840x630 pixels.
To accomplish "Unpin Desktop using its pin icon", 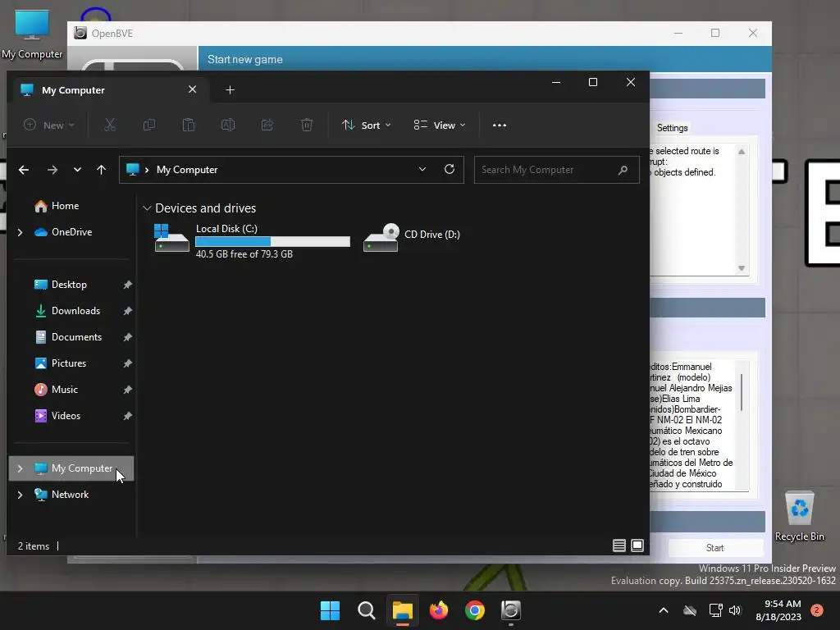I will click(x=127, y=285).
